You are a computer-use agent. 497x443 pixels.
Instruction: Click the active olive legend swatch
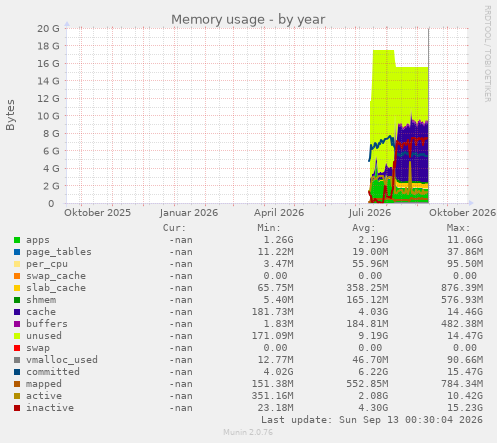point(17,396)
